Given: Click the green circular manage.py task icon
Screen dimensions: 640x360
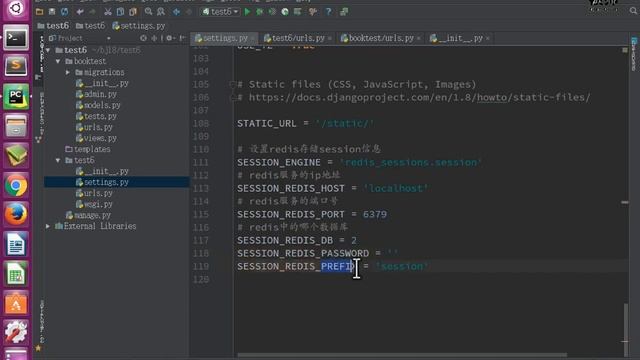Looking at the screenshot, I should pos(285,12).
